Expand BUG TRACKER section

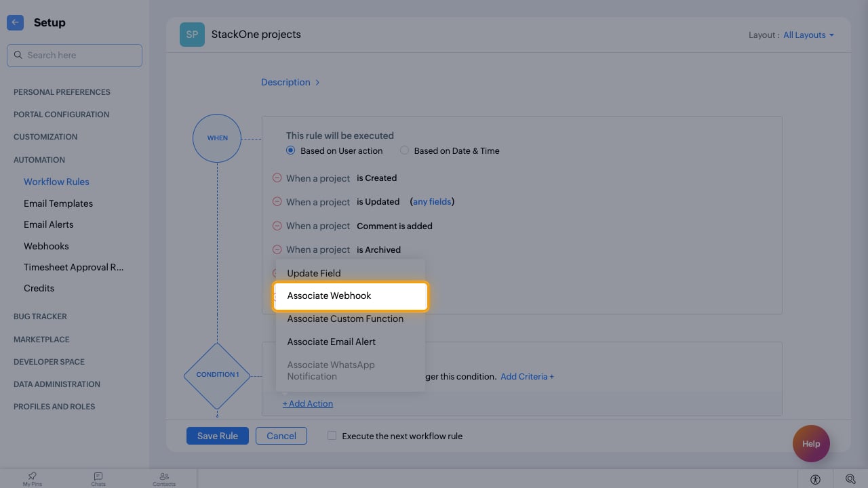point(40,316)
